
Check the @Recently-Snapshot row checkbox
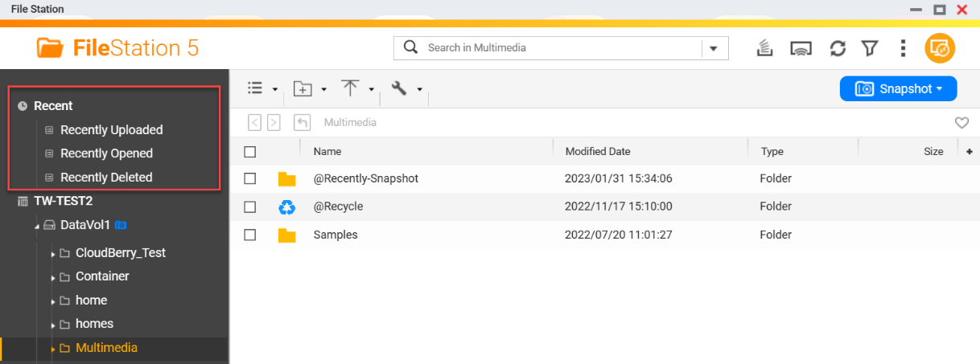249,178
